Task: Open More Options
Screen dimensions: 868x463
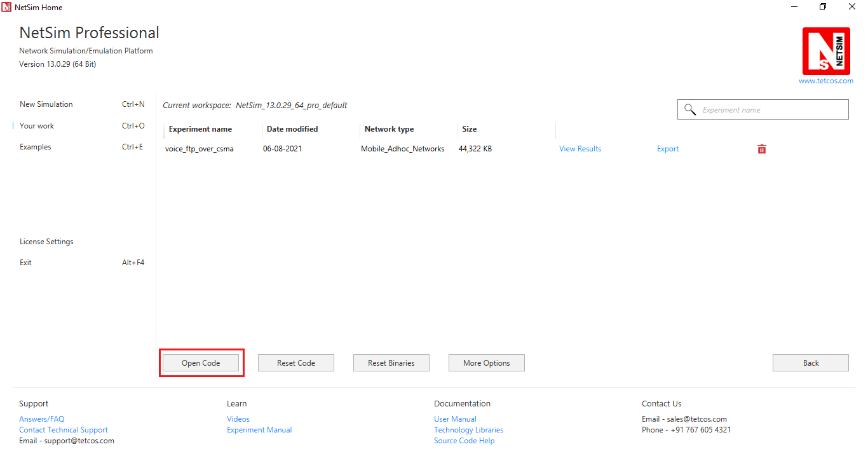Action: tap(487, 363)
